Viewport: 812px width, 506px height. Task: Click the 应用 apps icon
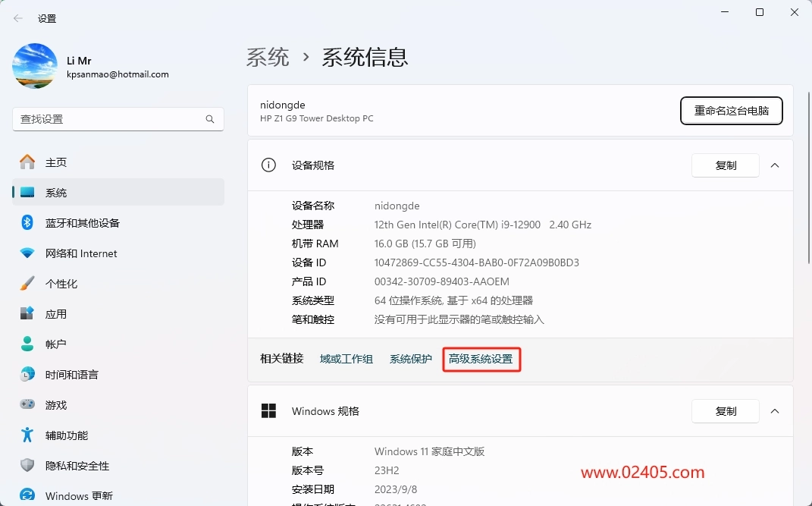coord(27,314)
